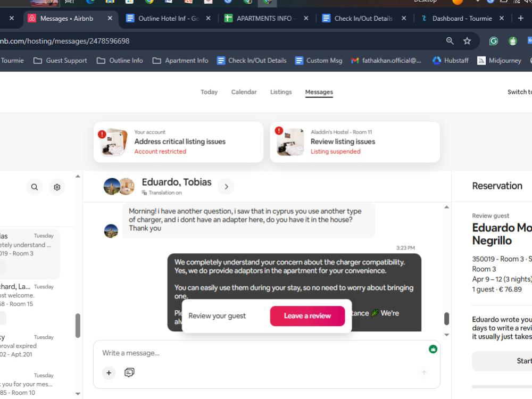Click the browser address bar URL
Image resolution: width=532 pixels, height=399 pixels.
(65, 41)
